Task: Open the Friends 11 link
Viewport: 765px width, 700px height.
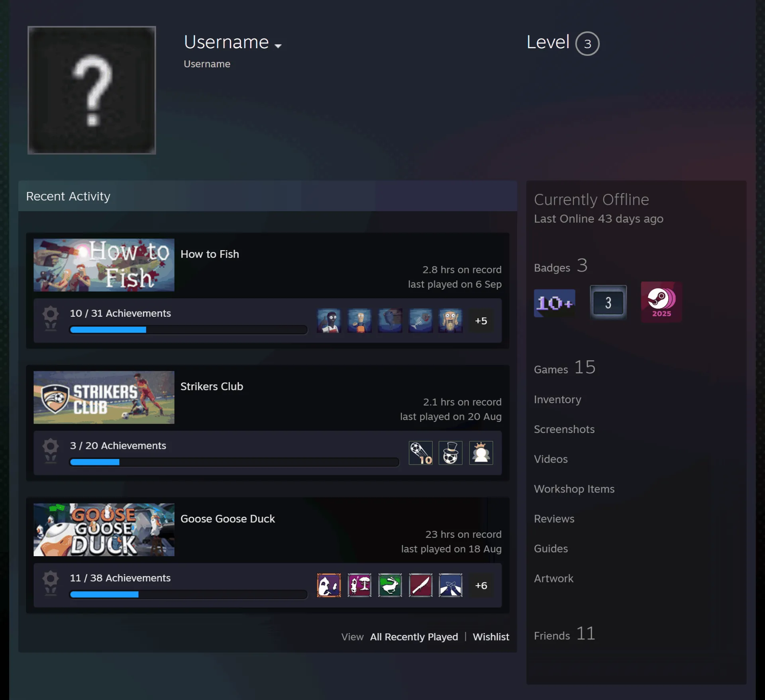Action: (565, 633)
